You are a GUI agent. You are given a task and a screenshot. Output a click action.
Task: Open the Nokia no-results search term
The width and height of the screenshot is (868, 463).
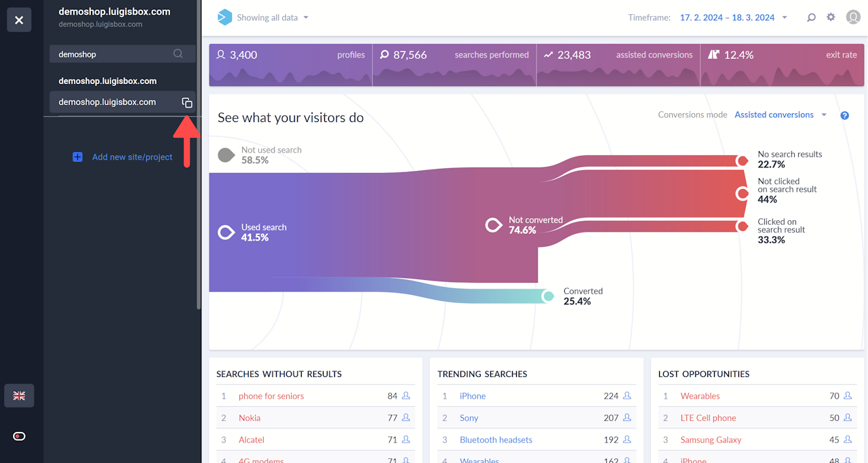coord(250,418)
